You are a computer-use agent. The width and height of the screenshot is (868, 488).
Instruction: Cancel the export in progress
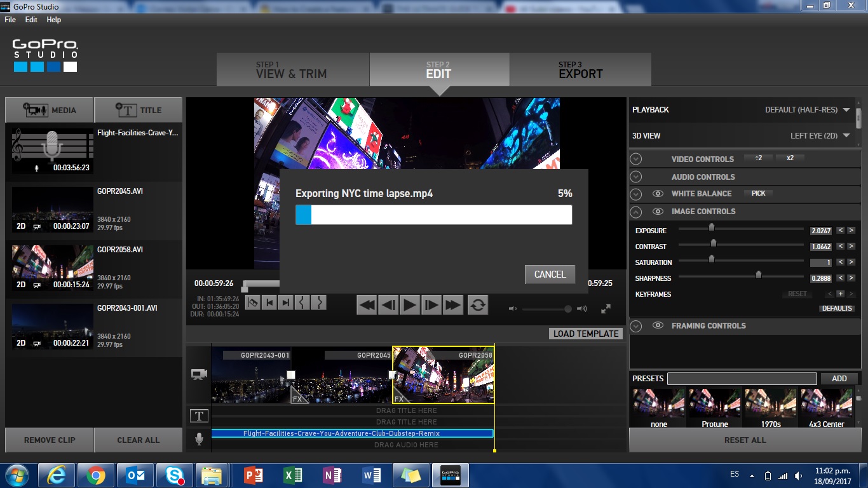click(550, 274)
